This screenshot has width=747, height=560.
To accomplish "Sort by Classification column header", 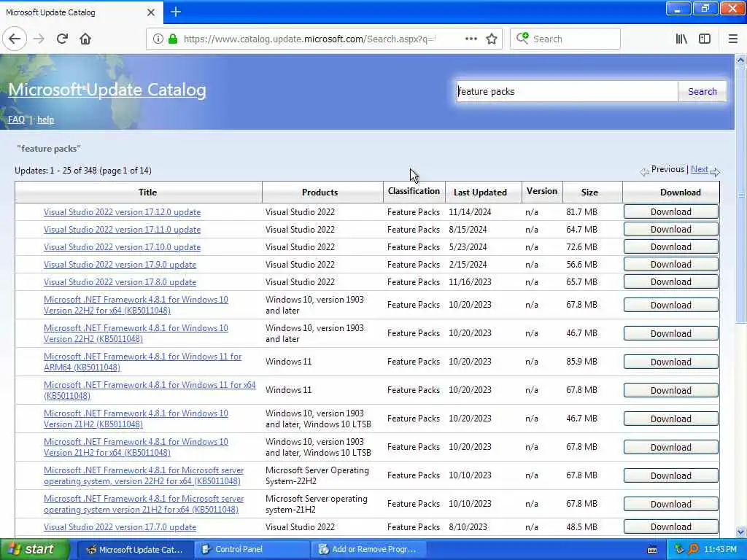I will point(414,191).
